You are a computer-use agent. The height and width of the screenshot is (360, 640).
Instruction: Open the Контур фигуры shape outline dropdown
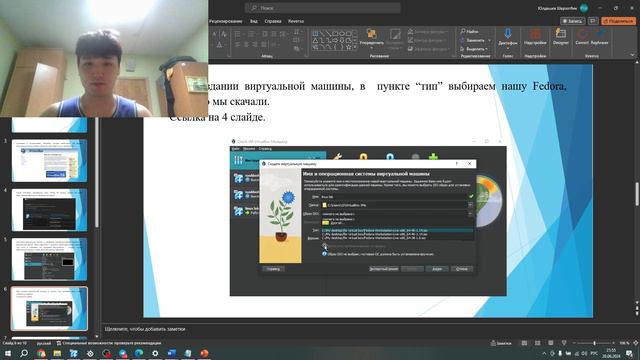click(x=428, y=40)
